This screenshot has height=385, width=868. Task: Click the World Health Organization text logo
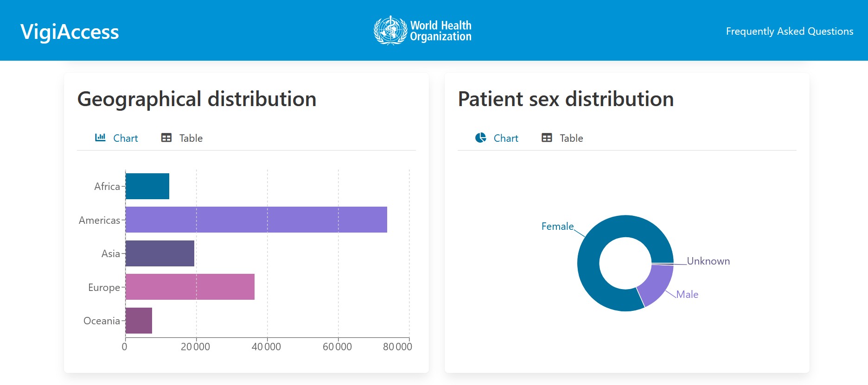pyautogui.click(x=440, y=31)
